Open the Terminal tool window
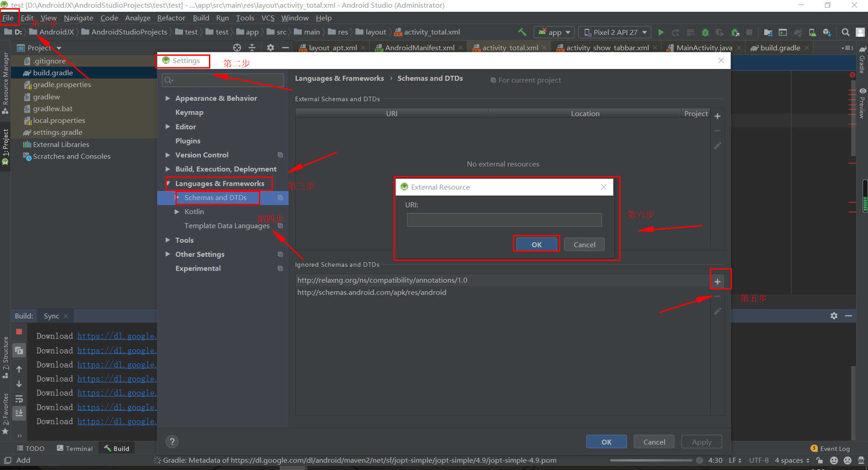The image size is (868, 470). tap(75, 448)
